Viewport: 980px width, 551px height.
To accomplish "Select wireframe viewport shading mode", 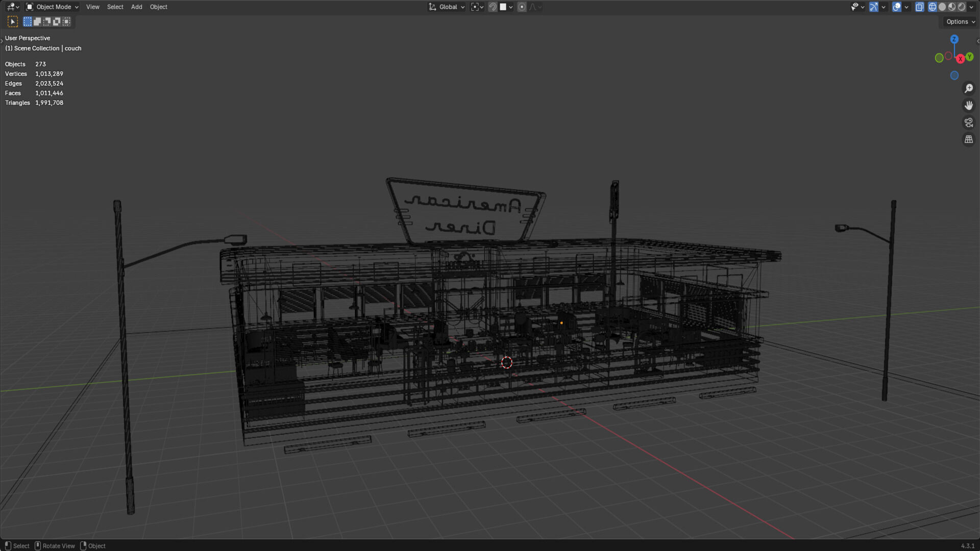I will tap(933, 7).
